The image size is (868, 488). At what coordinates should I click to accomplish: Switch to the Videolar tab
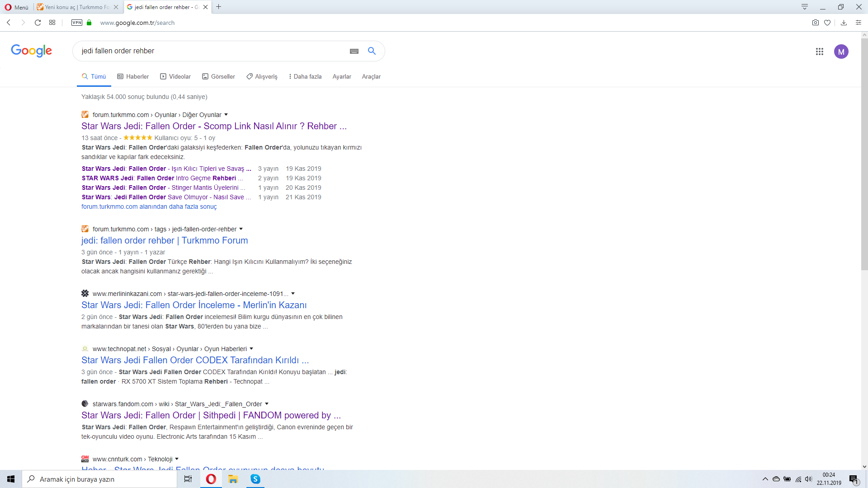(175, 77)
